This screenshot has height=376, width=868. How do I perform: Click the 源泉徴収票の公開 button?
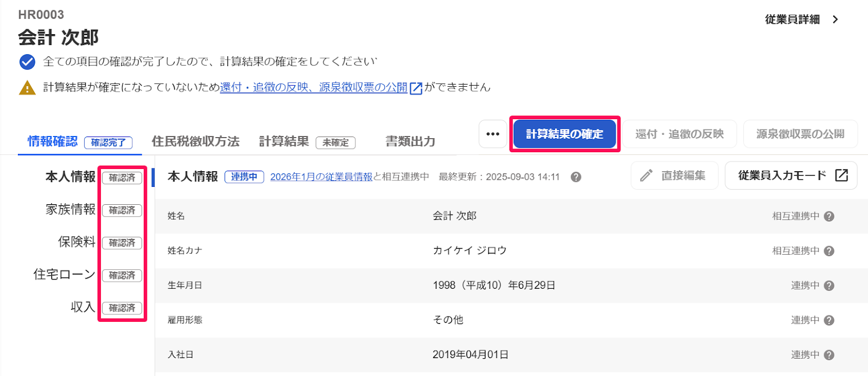pos(800,134)
